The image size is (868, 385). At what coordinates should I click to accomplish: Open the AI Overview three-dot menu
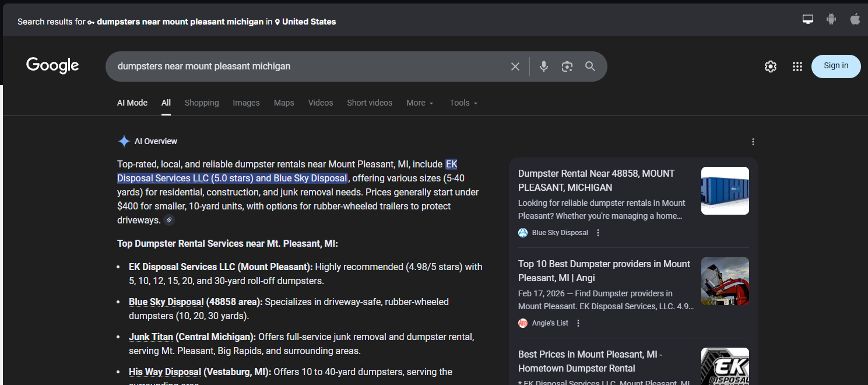click(753, 141)
